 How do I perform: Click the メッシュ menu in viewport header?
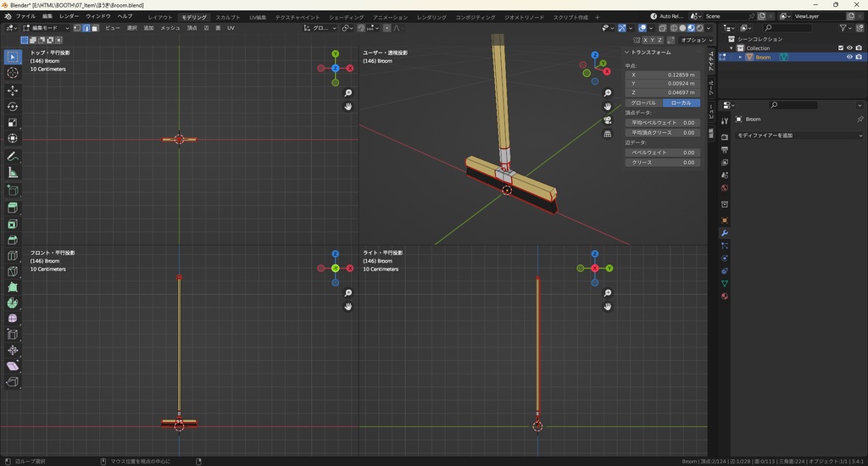click(170, 28)
